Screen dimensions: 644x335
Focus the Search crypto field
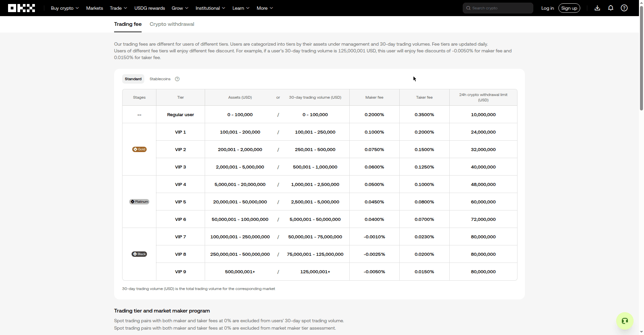pos(498,8)
